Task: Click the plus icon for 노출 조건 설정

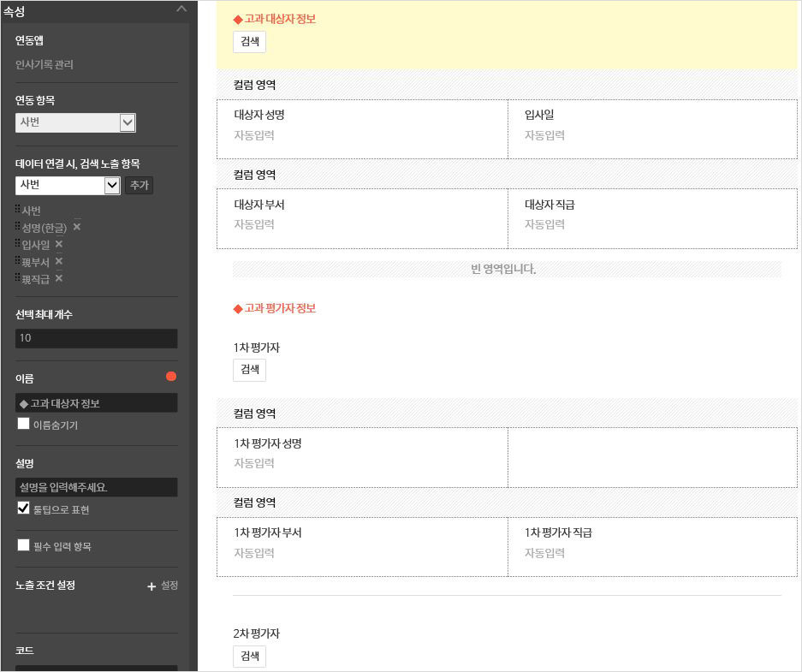Action: pos(151,586)
